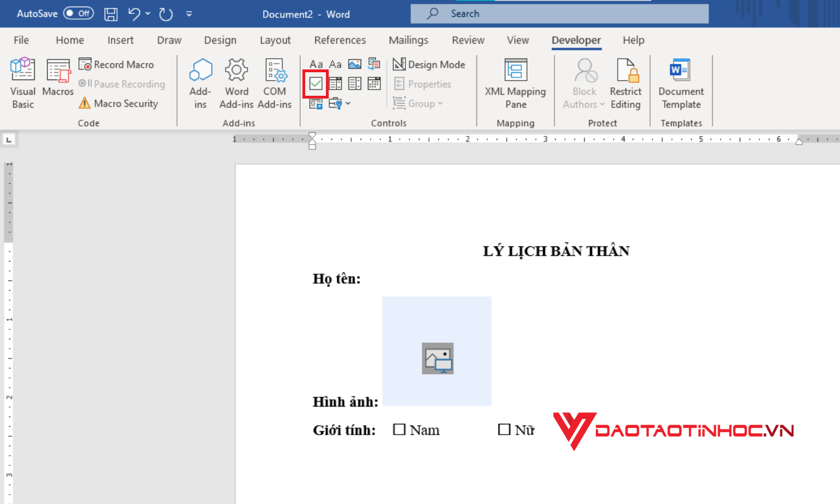Insert a Rich Text content control
The image size is (840, 504).
point(316,64)
